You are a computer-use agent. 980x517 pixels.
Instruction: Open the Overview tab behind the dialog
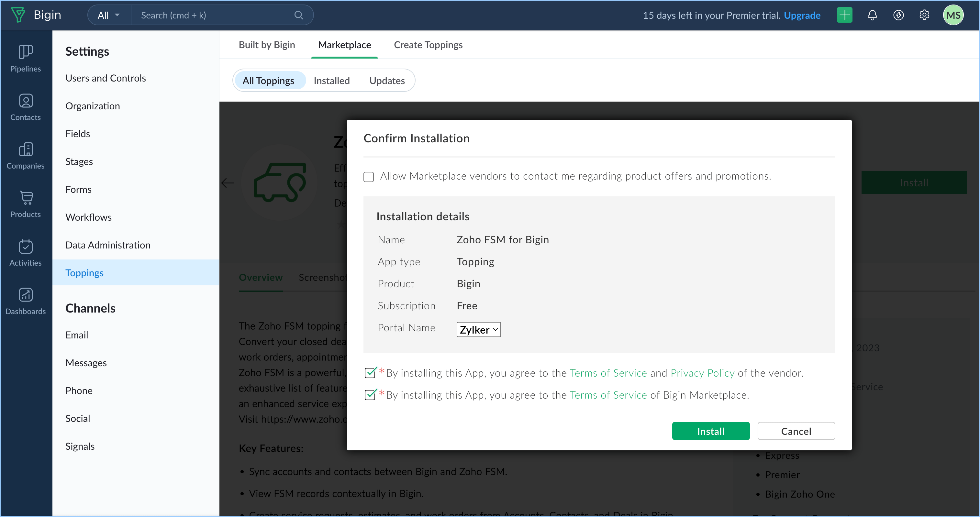click(261, 277)
